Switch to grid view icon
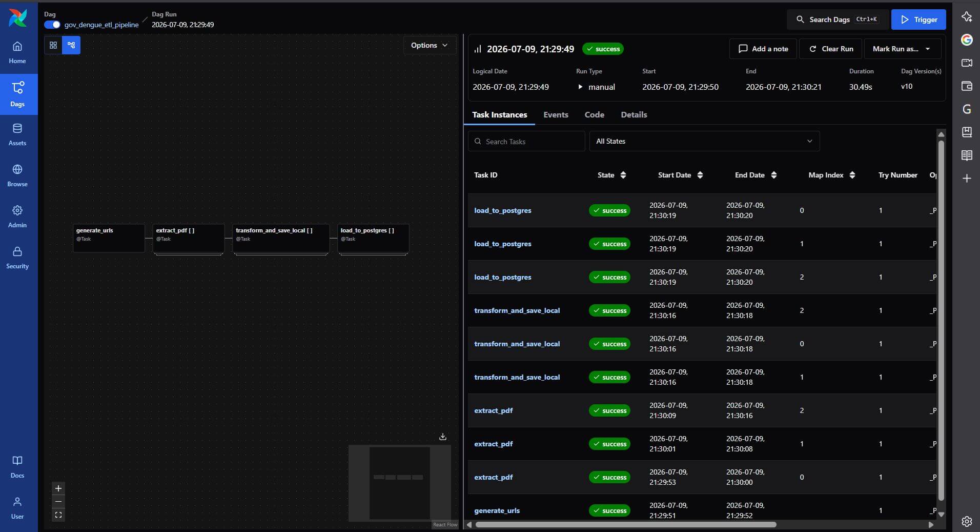 (x=53, y=45)
